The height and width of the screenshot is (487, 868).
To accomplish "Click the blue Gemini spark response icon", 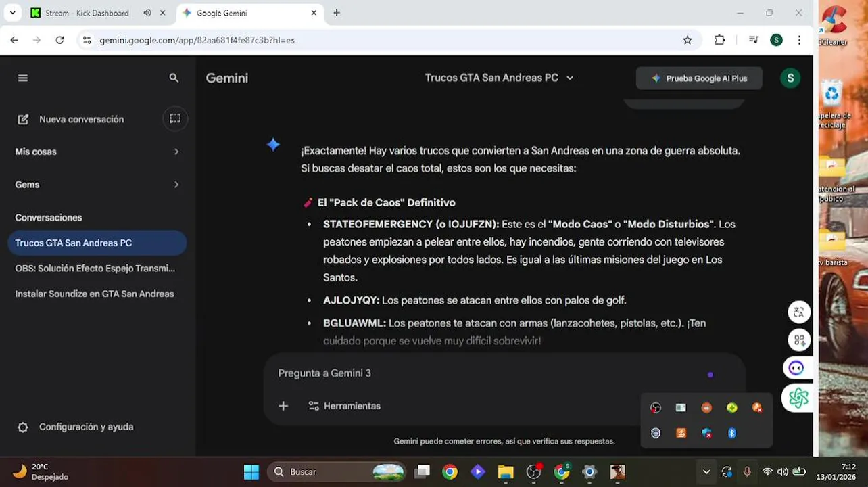I will [x=273, y=144].
